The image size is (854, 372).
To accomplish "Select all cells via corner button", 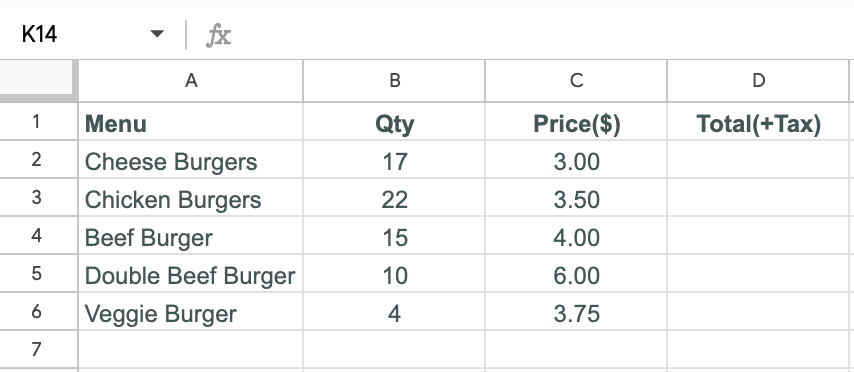I will click(37, 81).
